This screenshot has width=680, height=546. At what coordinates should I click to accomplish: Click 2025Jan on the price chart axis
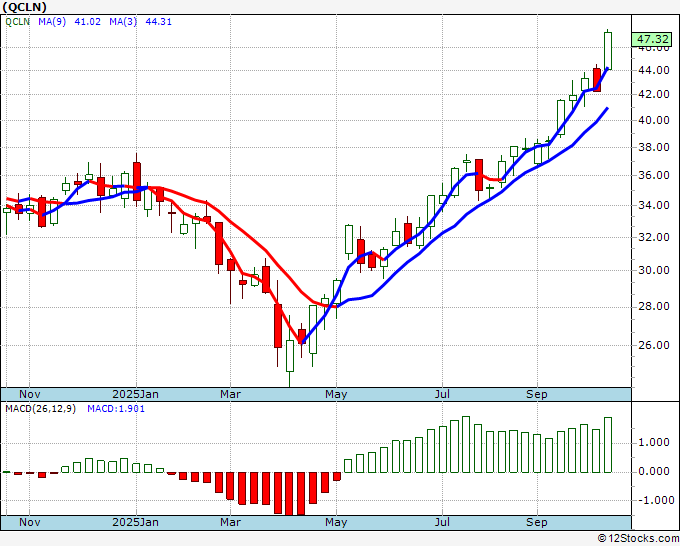pyautogui.click(x=135, y=394)
